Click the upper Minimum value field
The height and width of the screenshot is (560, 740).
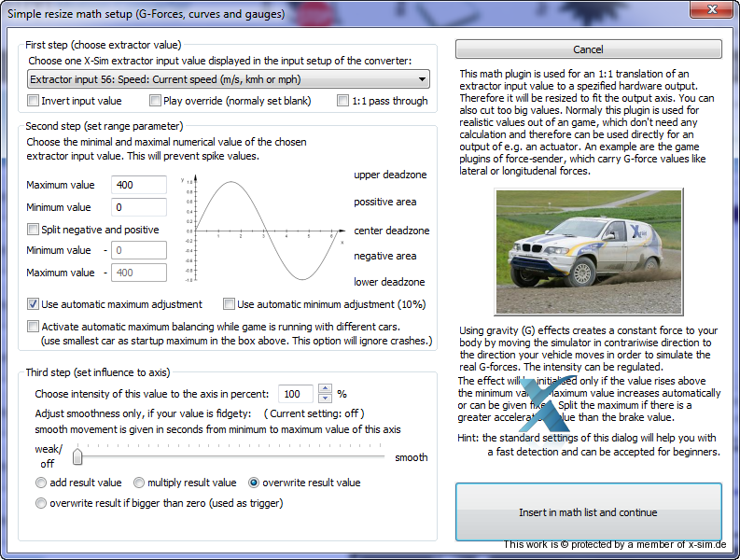[x=138, y=207]
